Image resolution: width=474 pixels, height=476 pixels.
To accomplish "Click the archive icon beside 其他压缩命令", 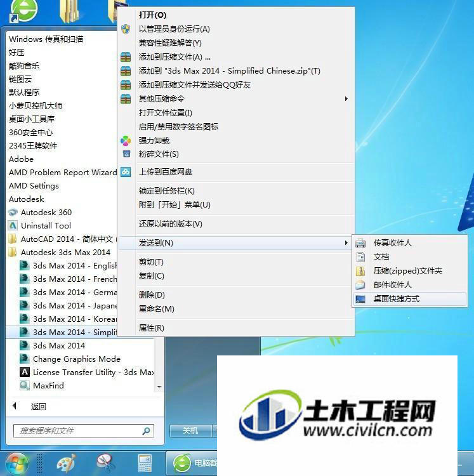I will 126,99.
